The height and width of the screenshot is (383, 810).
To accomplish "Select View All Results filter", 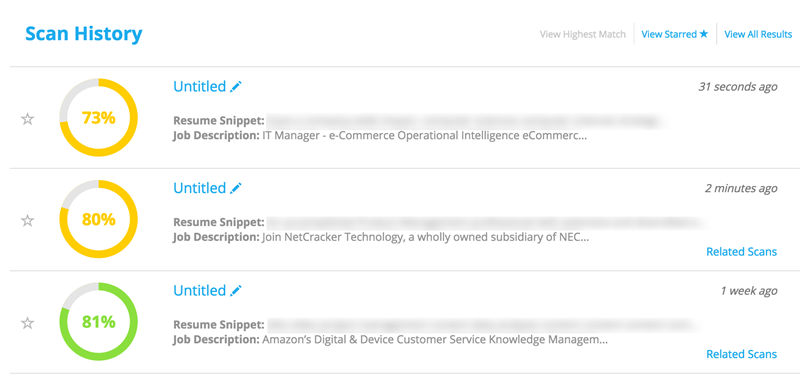I will 758,34.
